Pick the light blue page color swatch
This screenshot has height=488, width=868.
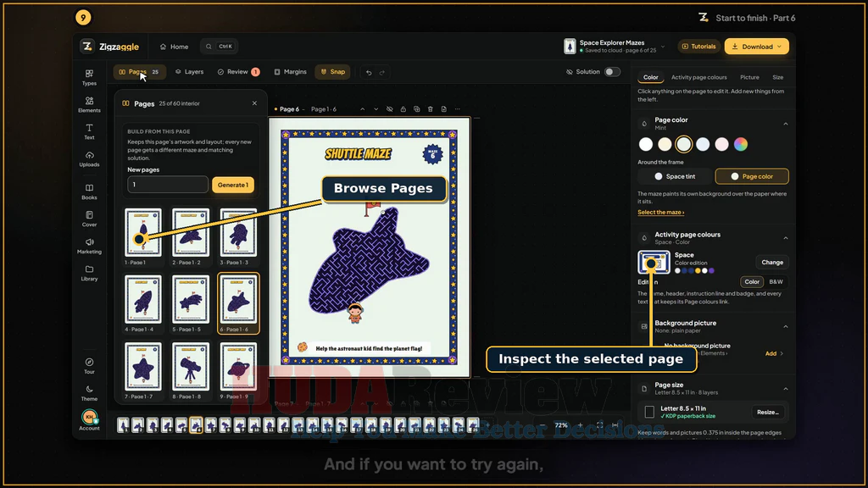coord(703,144)
